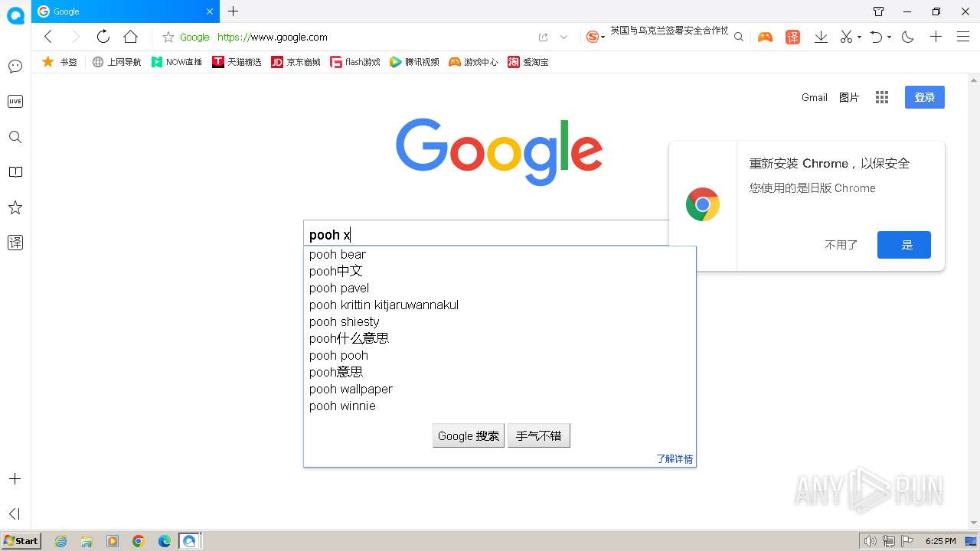Open the 游戏中心 bookmark
This screenshot has height=551, width=980.
click(473, 62)
